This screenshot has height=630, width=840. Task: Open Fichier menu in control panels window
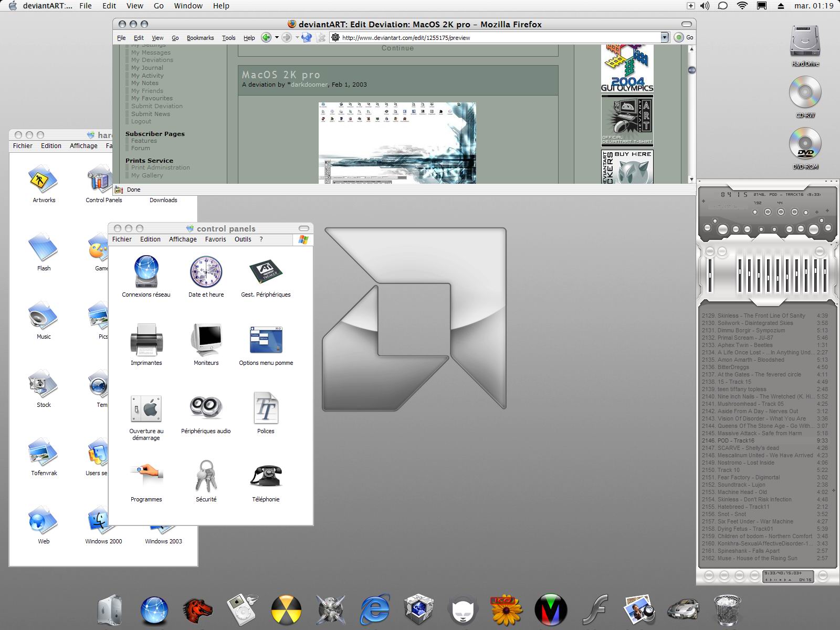pos(122,239)
